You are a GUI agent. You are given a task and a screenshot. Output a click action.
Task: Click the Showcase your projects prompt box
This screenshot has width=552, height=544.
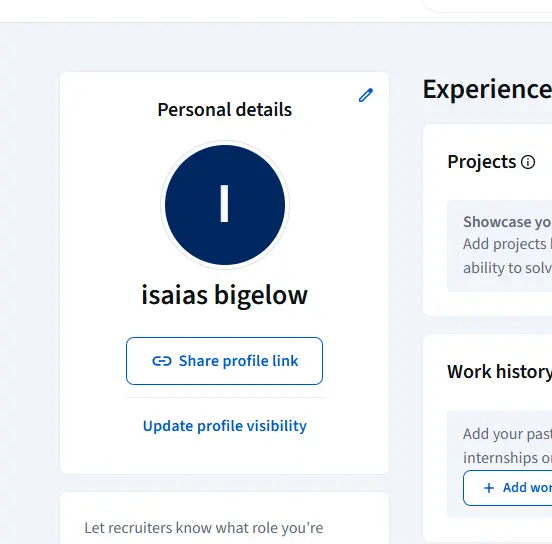click(x=500, y=246)
